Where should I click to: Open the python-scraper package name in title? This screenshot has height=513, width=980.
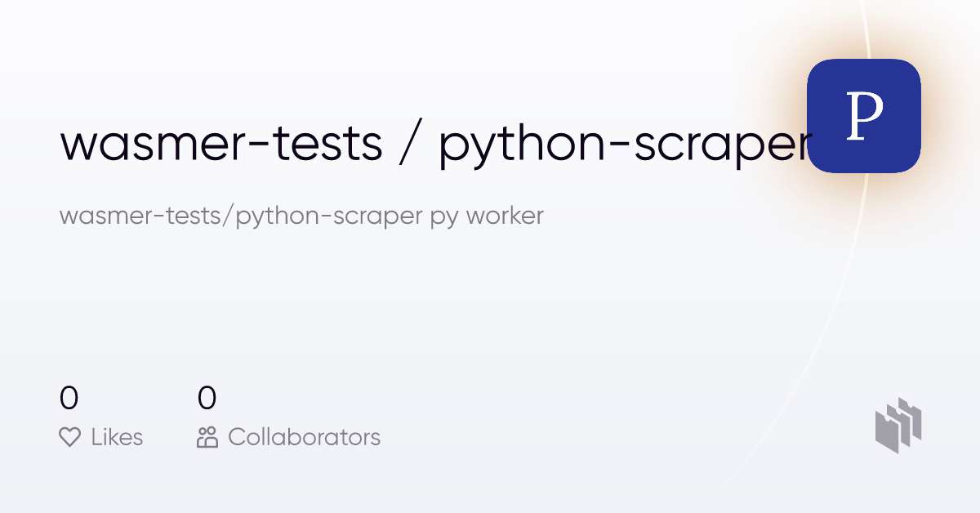625,147
